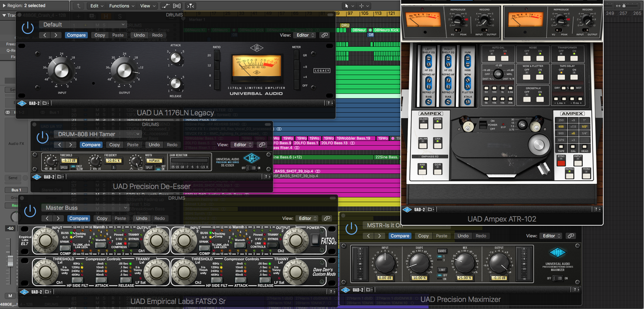The height and width of the screenshot is (309, 644).
Task: Expand the Region disclosure triangle showing 2 selected
Action: [x=4, y=5]
